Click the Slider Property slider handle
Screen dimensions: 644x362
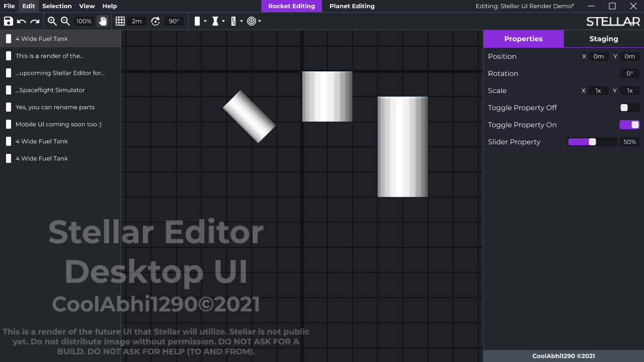592,142
